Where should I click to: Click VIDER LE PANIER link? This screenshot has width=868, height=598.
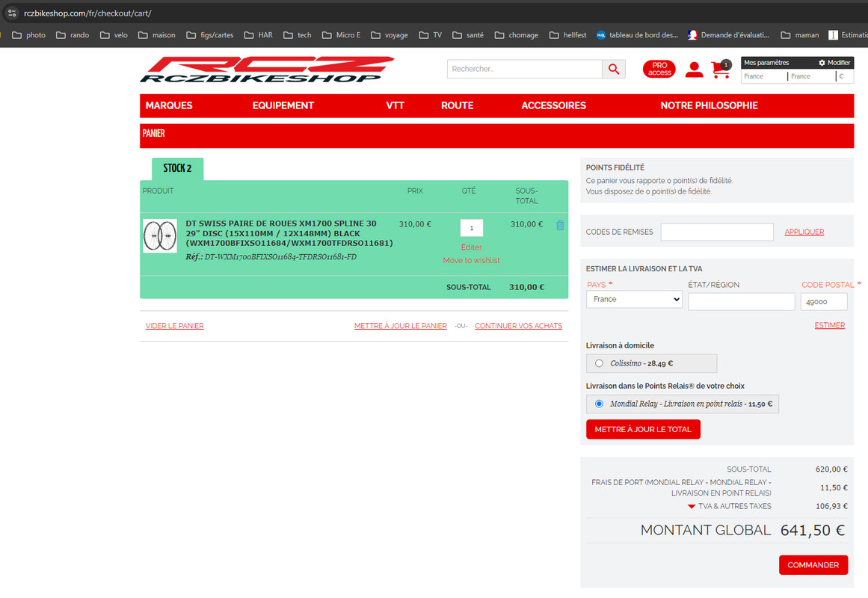[x=174, y=326]
